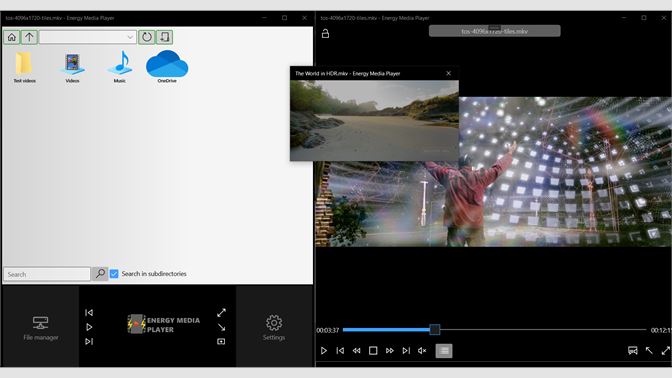Play media from left window controls
This screenshot has height=378, width=672.
(x=89, y=327)
